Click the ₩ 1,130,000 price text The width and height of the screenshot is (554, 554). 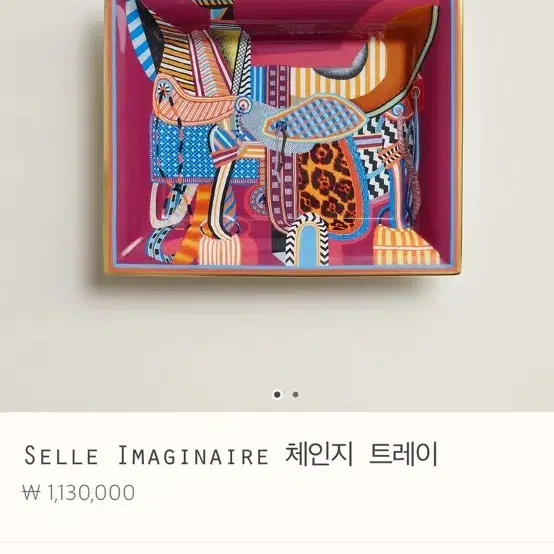point(78,492)
